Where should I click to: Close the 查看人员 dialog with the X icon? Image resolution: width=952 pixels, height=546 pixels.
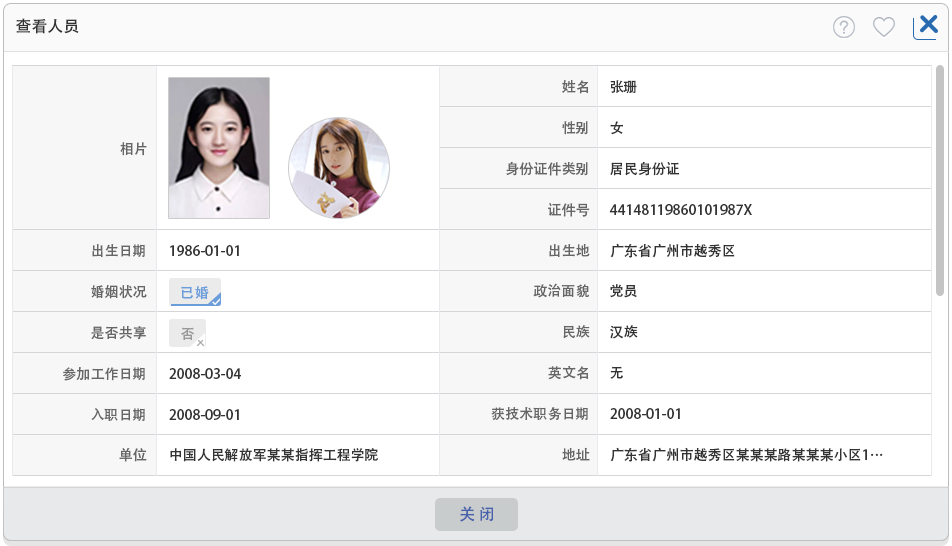[928, 26]
